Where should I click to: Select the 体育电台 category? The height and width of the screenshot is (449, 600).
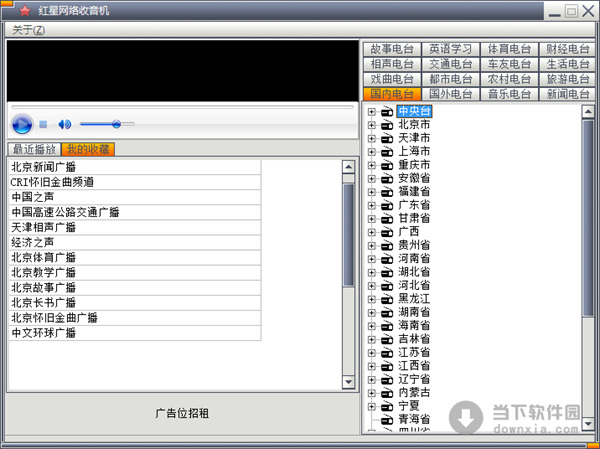(509, 49)
